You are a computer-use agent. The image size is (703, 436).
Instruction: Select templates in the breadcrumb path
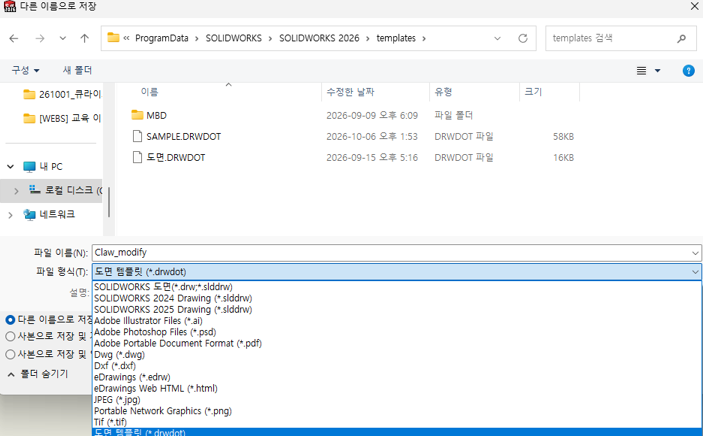click(396, 38)
